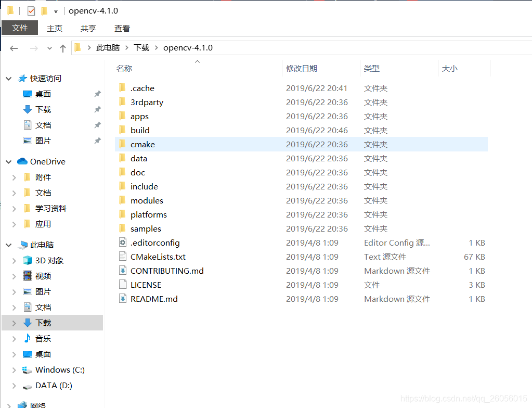Select 桌面 under 快速访问
Viewport: 532px width, 408px height.
[x=43, y=94]
